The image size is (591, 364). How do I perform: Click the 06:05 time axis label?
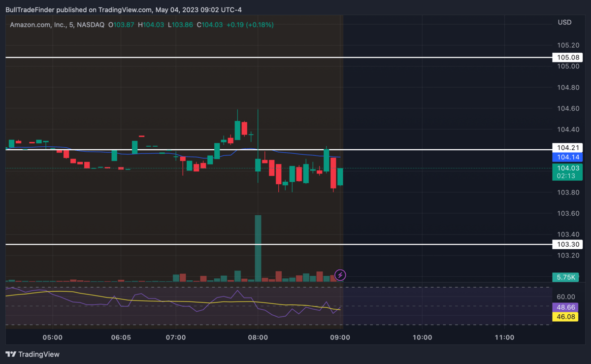coord(121,337)
